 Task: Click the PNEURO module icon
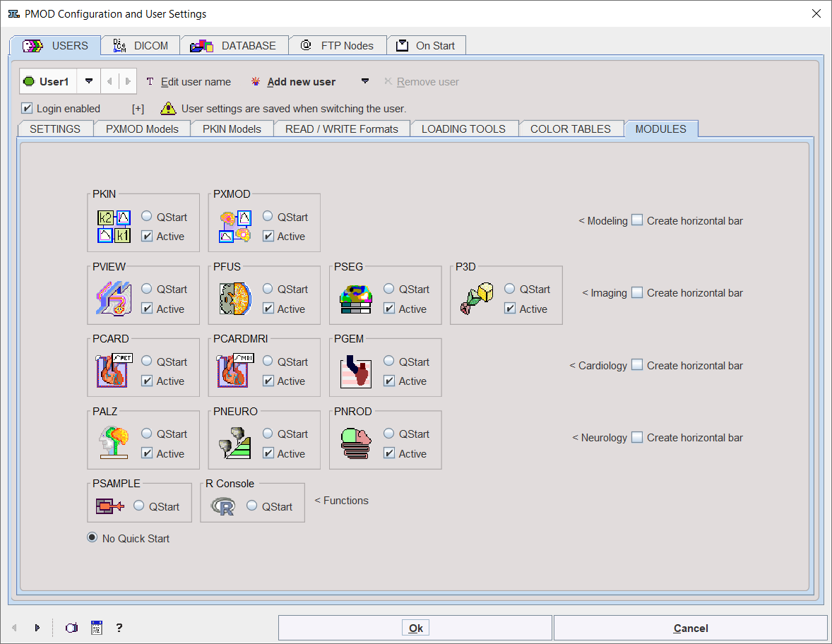(x=235, y=443)
